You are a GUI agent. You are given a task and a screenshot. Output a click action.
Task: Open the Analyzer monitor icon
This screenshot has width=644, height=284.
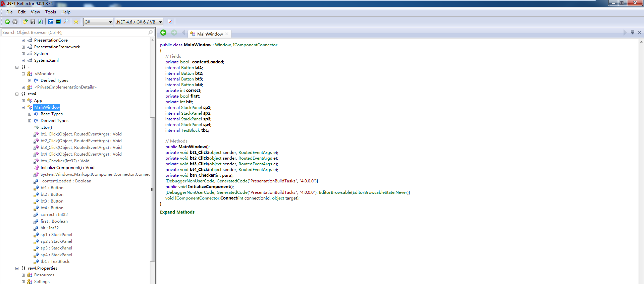58,22
